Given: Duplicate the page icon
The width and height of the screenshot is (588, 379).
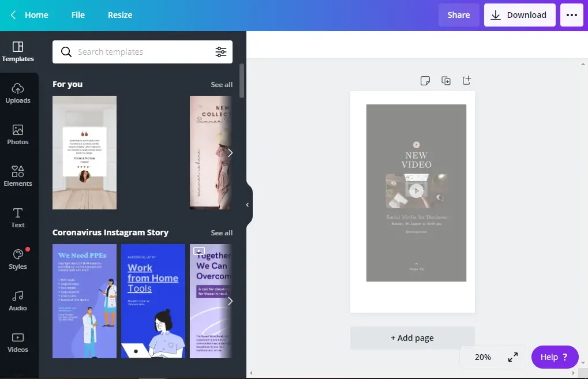Looking at the screenshot, I should point(446,81).
